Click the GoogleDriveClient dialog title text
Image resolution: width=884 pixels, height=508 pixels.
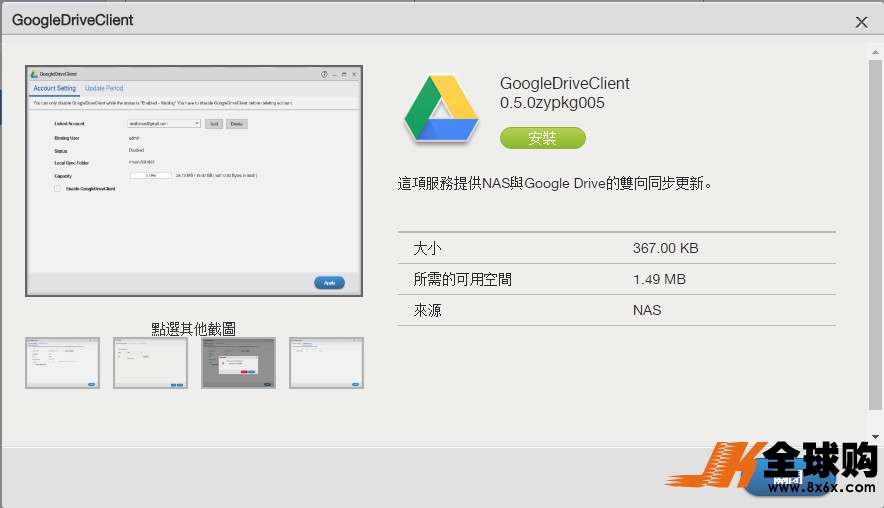click(x=72, y=20)
